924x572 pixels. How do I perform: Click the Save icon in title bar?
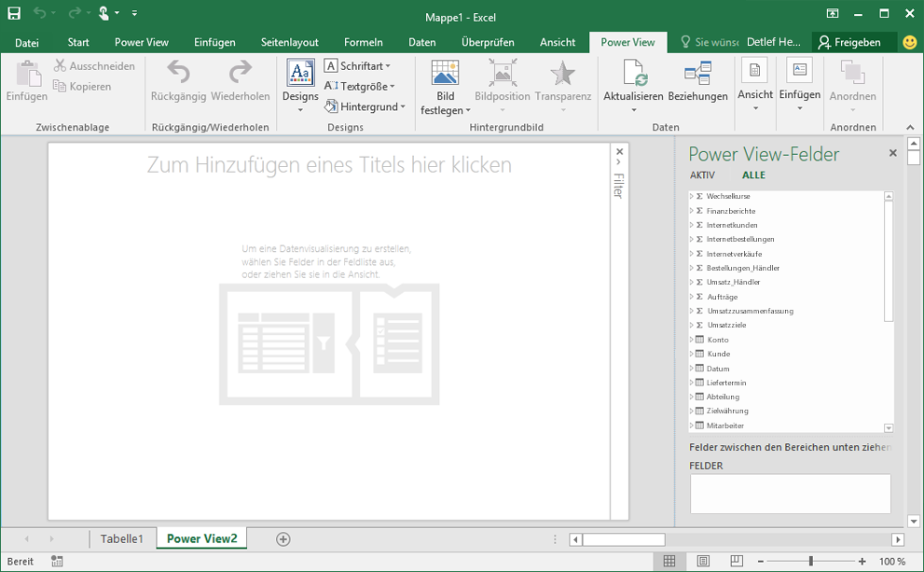pos(14,13)
